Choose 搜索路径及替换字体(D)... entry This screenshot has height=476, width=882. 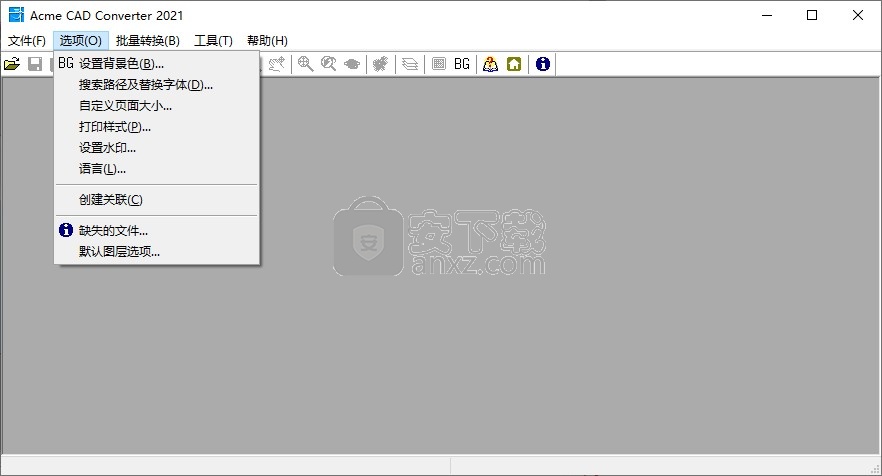(x=157, y=85)
